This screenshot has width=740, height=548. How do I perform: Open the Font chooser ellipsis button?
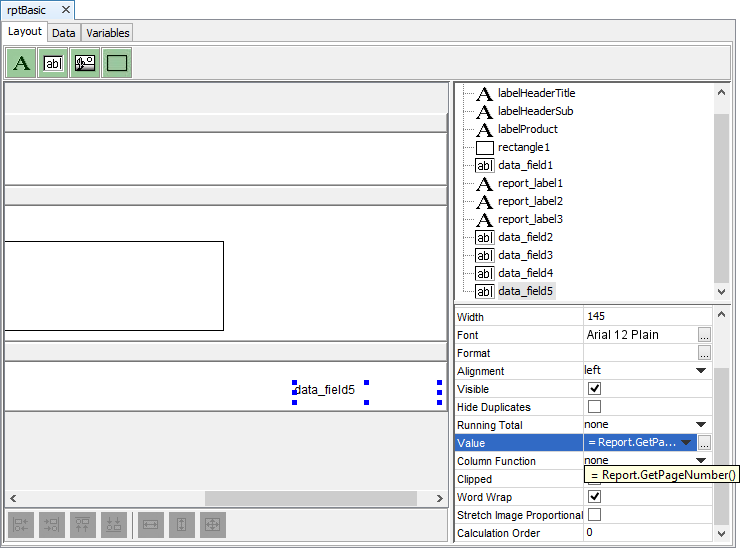704,335
